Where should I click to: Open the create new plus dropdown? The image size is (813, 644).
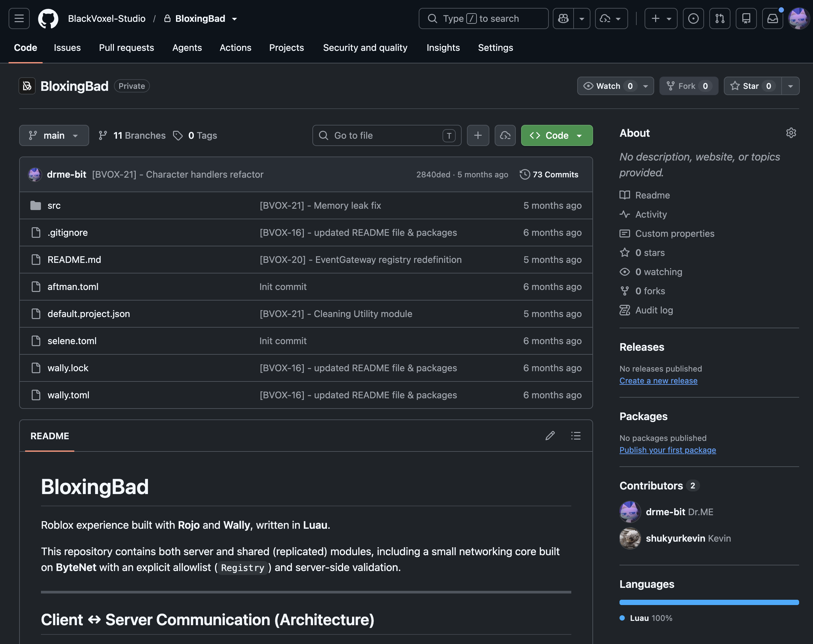(x=661, y=18)
